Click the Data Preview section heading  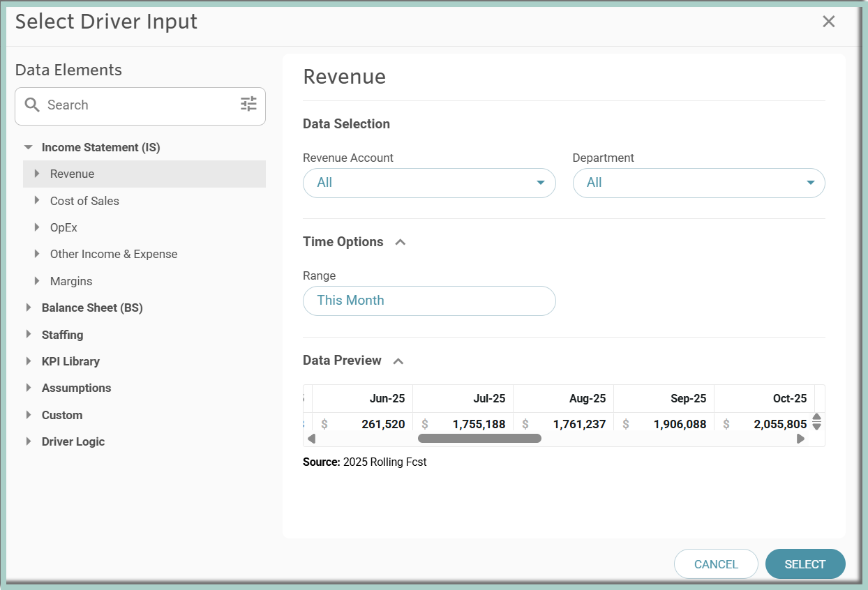(342, 361)
